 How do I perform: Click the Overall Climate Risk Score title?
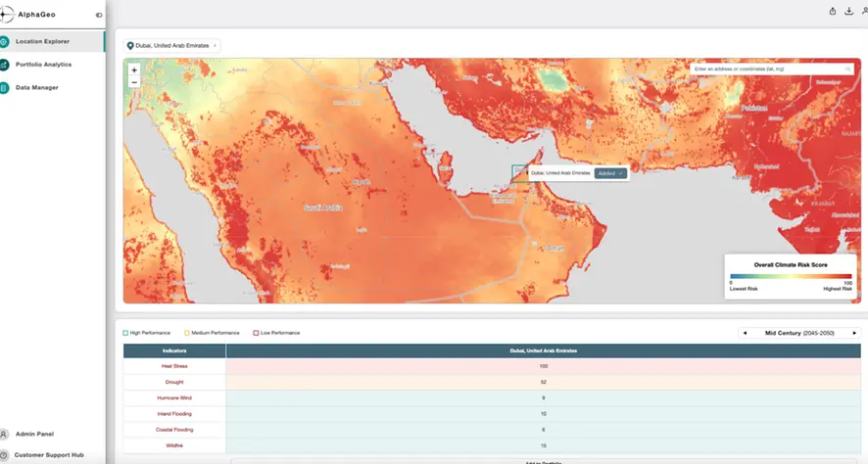coord(791,265)
